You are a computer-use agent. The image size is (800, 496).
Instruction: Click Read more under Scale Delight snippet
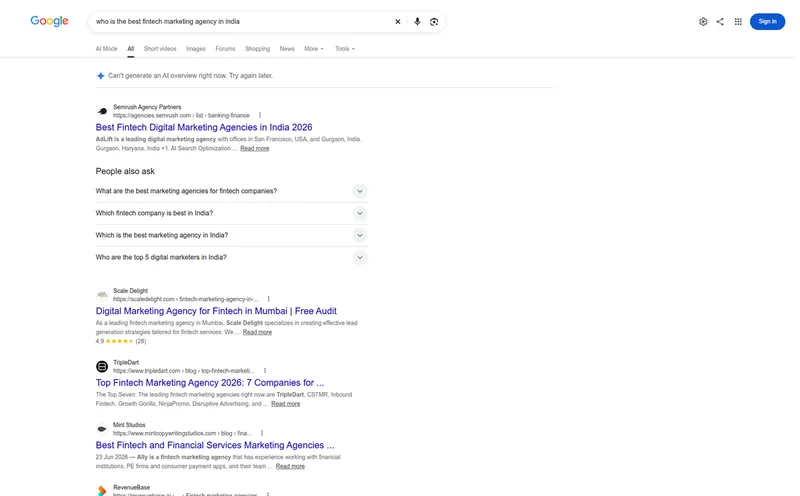[257, 332]
